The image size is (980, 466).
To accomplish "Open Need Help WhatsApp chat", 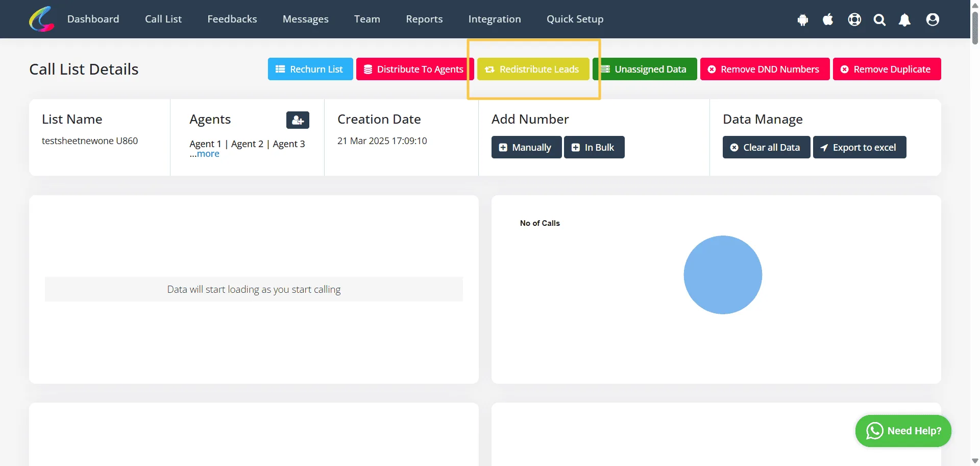I will pyautogui.click(x=903, y=431).
